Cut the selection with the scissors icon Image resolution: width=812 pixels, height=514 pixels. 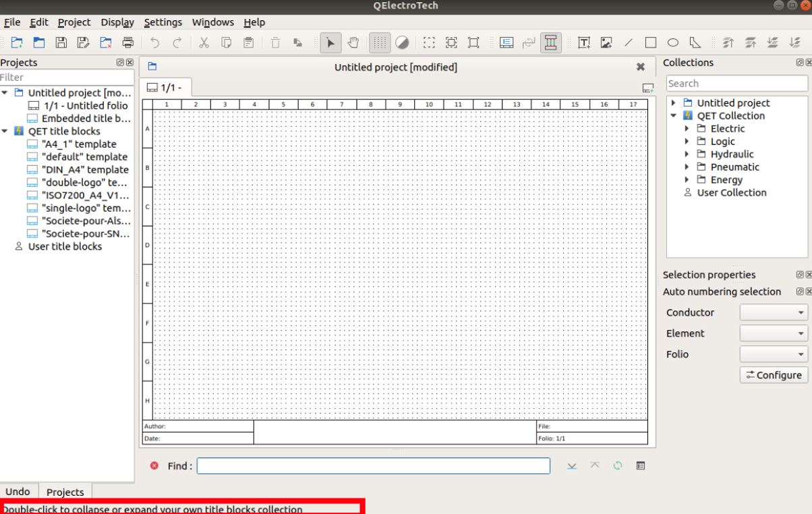(x=204, y=42)
